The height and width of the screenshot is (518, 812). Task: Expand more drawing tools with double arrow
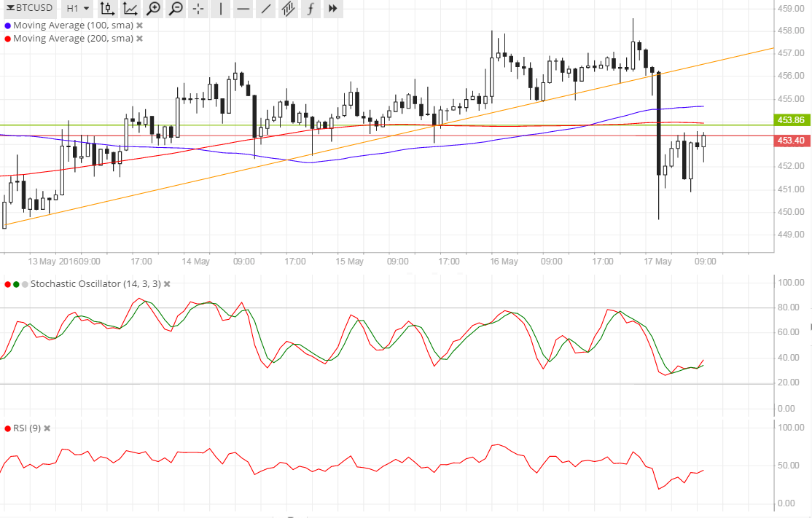coord(332,9)
